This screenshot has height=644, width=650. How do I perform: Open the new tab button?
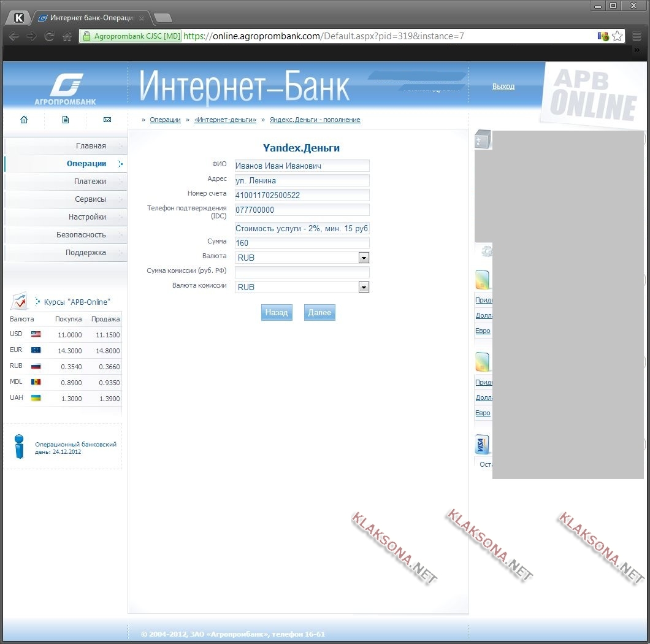tap(163, 18)
